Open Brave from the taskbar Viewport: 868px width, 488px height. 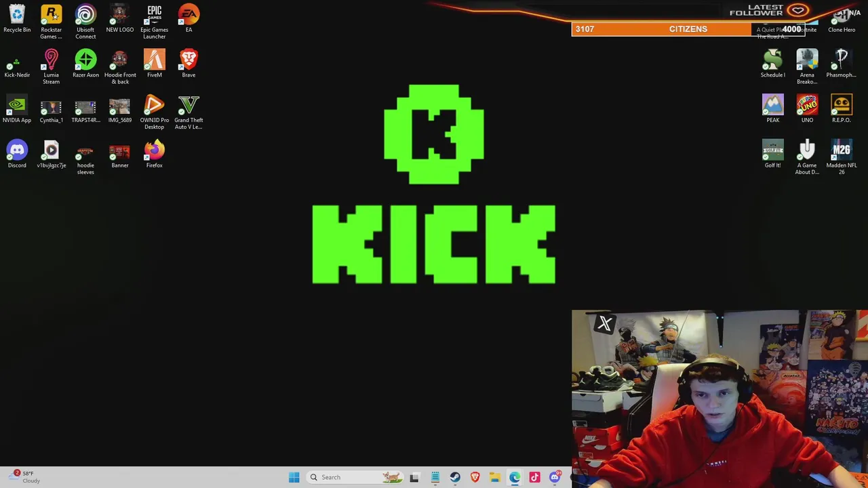point(475,477)
